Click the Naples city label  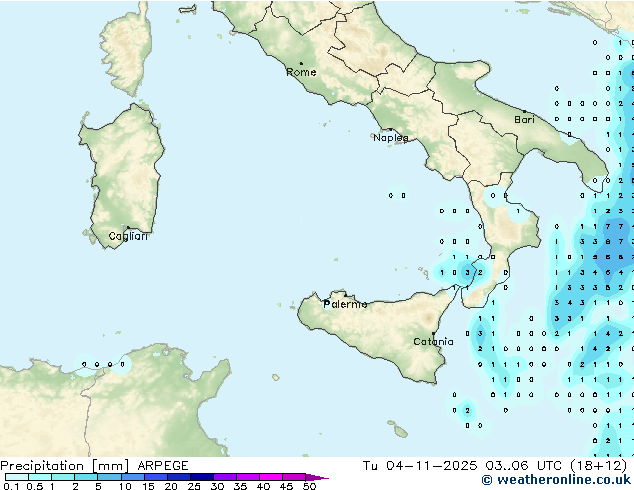tap(391, 138)
